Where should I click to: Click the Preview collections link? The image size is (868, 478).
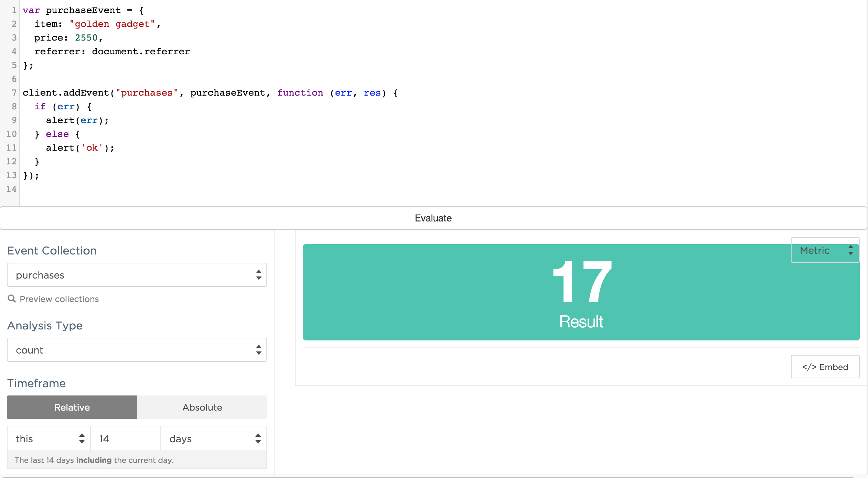tap(59, 299)
